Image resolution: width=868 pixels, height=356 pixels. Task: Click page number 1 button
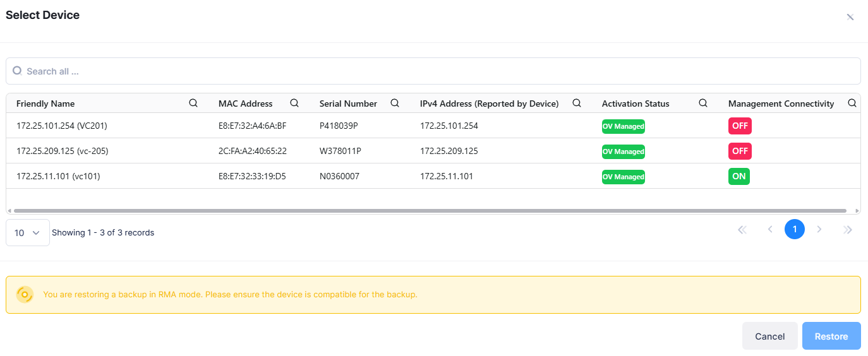794,230
